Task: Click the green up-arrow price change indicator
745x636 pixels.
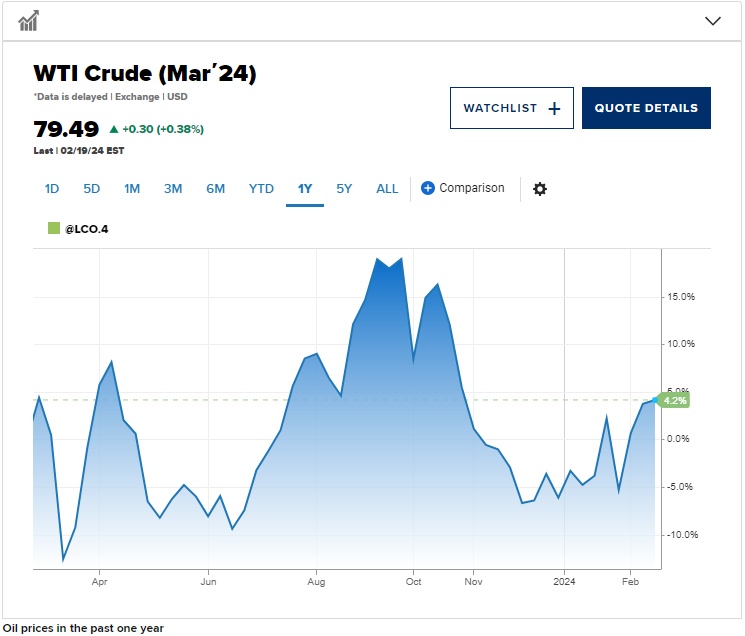Action: 113,129
